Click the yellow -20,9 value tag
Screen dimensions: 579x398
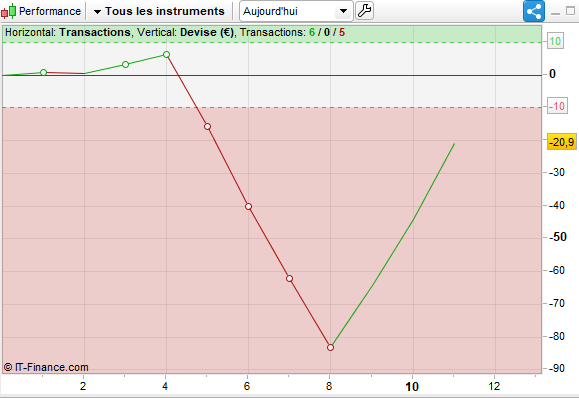(x=562, y=142)
